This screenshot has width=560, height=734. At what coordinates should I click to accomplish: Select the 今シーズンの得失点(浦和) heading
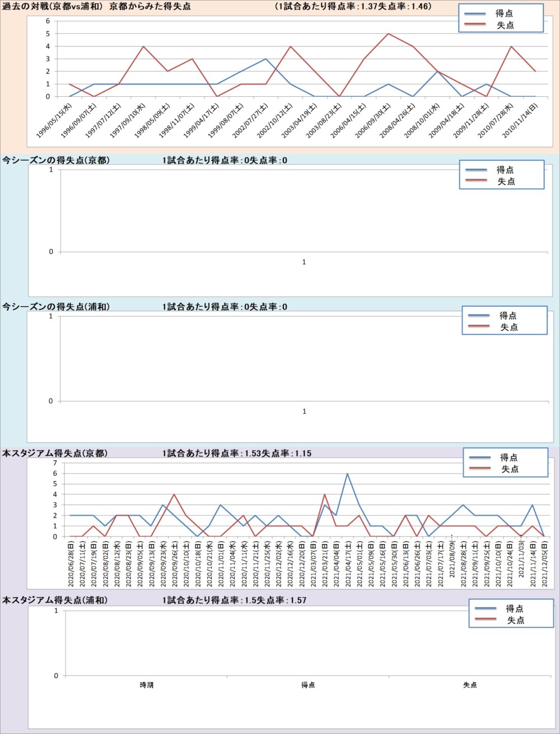pos(56,307)
